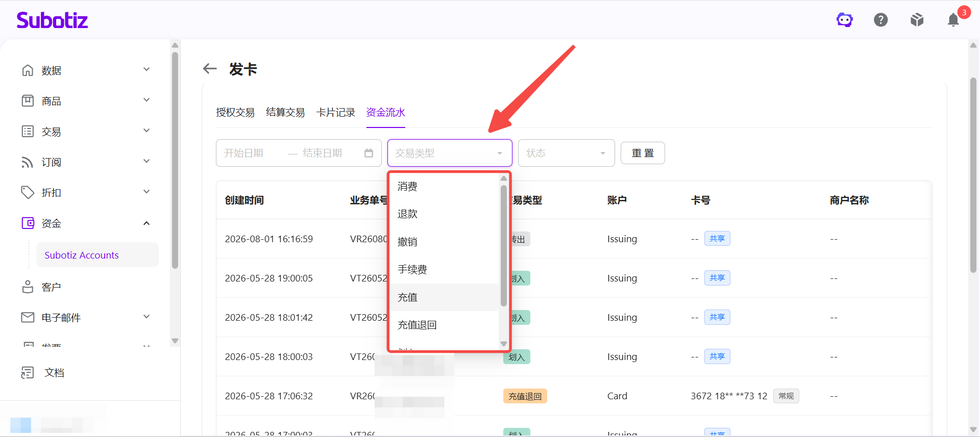Screen dimensions: 980x437
Task: Open the 交易类型 dropdown
Action: [x=450, y=153]
